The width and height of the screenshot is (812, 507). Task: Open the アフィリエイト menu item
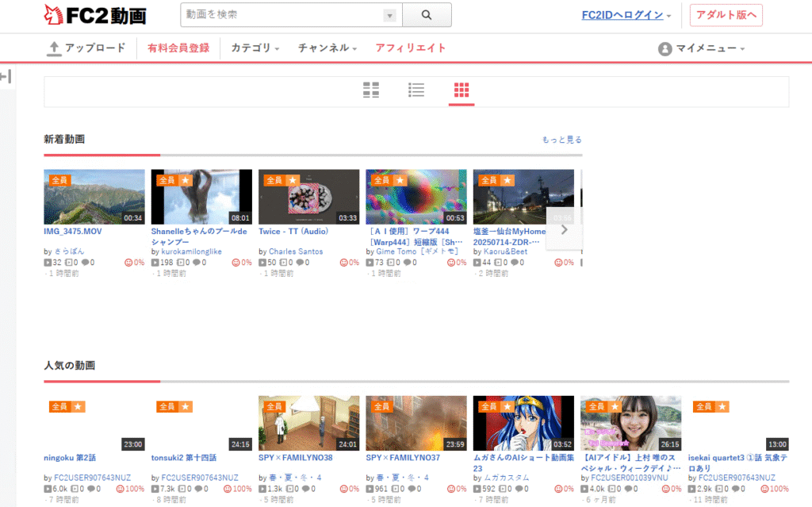coord(411,48)
